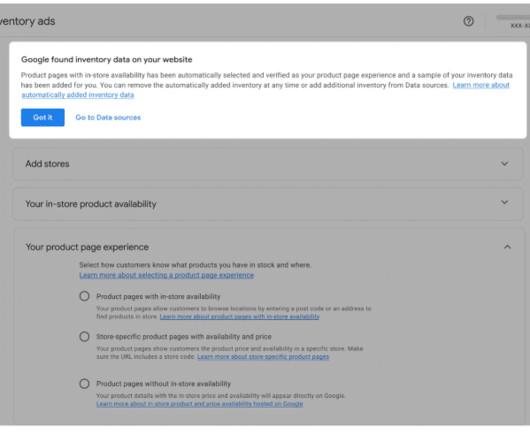This screenshot has height=442, width=530.
Task: Expand Your in-store product availability chevron
Action: 504,202
